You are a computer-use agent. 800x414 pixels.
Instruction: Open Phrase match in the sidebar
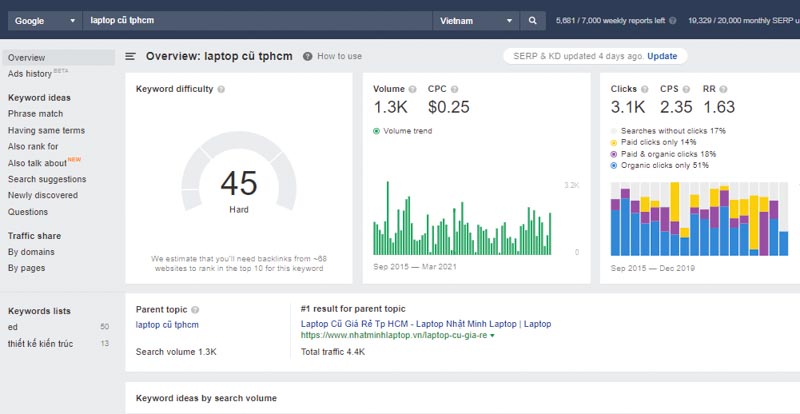(35, 114)
